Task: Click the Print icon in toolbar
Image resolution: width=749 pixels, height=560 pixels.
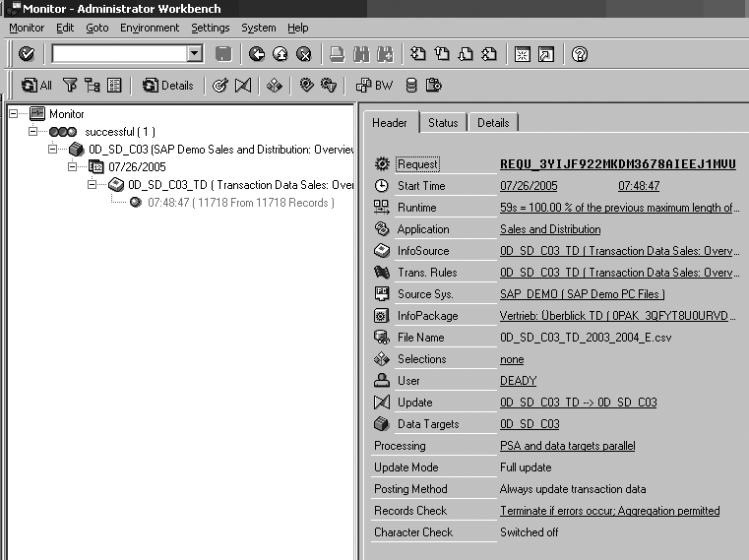Action: click(337, 54)
